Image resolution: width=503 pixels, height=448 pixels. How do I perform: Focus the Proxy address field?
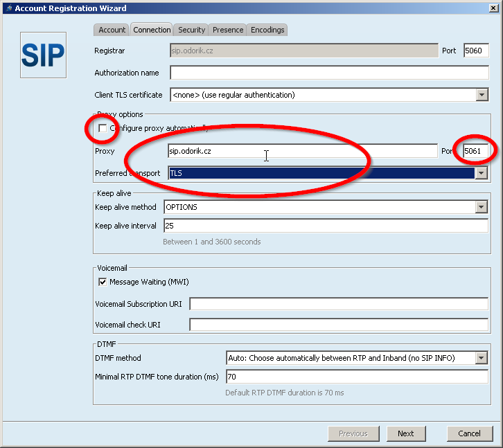pyautogui.click(x=303, y=151)
